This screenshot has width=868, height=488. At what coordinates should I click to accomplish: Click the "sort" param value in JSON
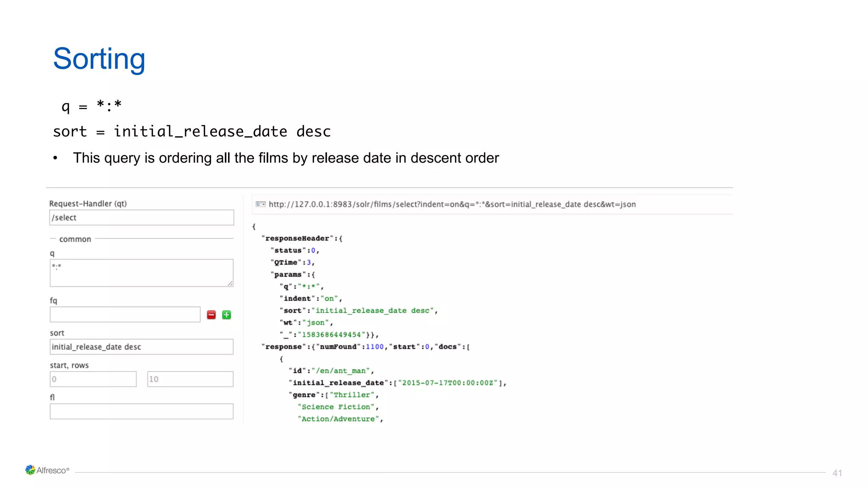373,311
